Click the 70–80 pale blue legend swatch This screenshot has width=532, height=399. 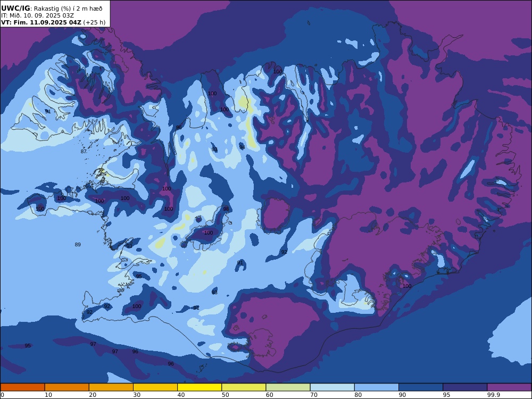332,387
